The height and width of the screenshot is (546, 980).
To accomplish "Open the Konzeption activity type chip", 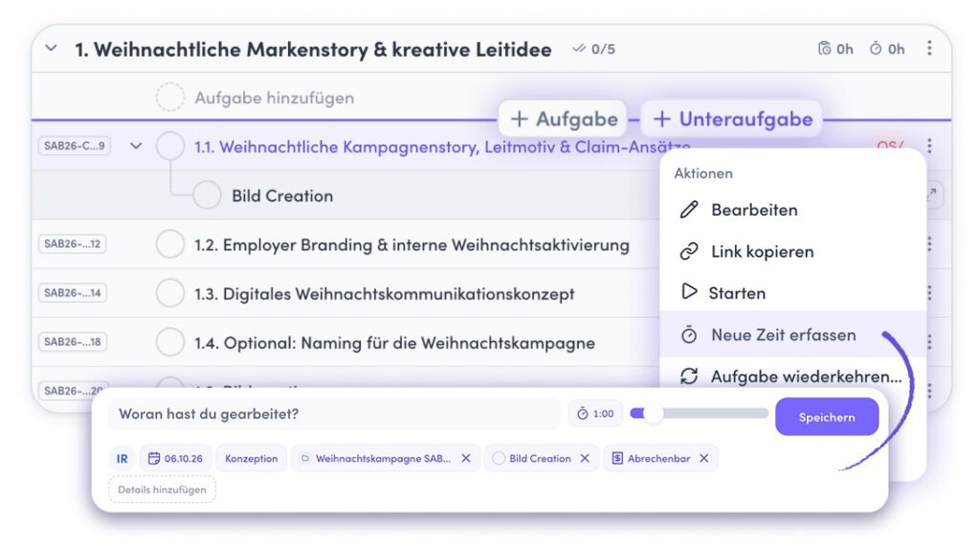I will click(x=252, y=459).
